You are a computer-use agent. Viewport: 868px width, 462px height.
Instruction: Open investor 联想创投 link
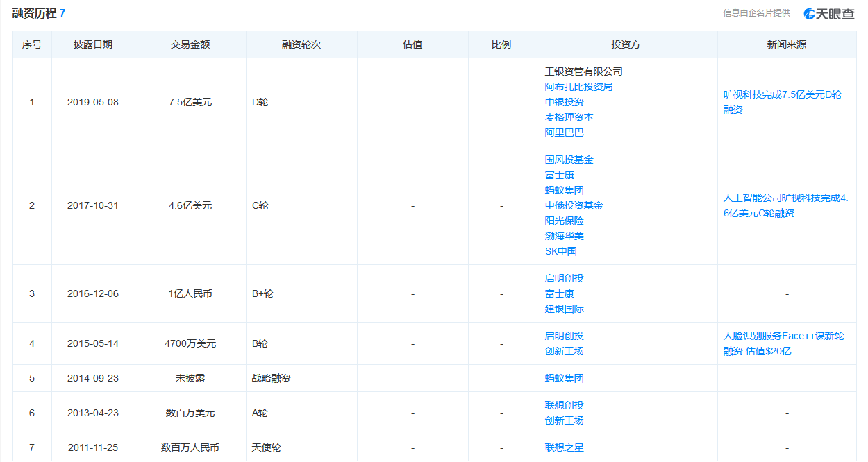[x=564, y=405]
